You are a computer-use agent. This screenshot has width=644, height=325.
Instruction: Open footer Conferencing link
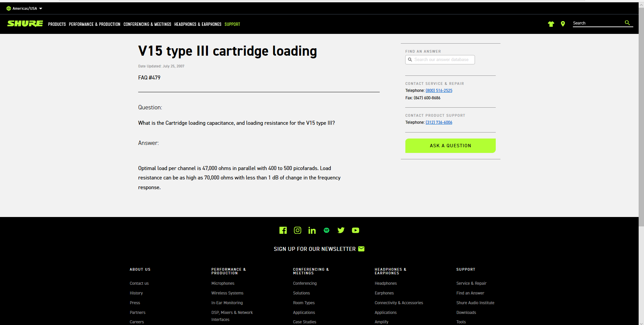[305, 283]
